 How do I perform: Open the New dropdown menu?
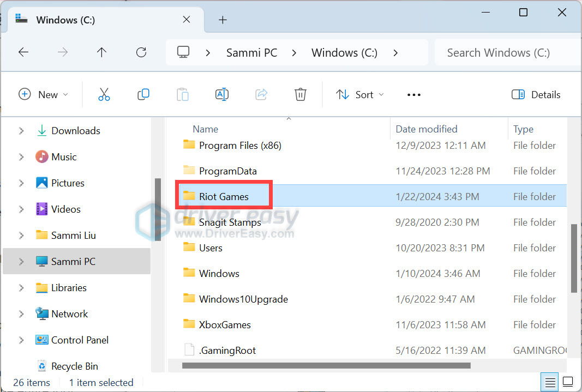click(44, 94)
